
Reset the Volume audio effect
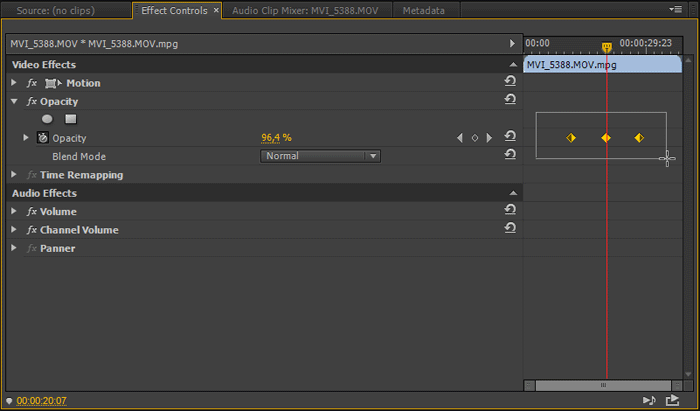click(x=510, y=210)
